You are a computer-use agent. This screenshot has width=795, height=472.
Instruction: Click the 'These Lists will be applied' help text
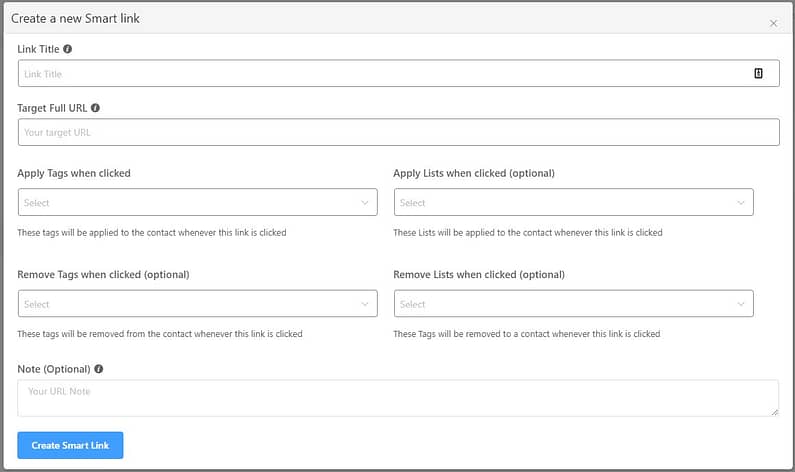528,233
